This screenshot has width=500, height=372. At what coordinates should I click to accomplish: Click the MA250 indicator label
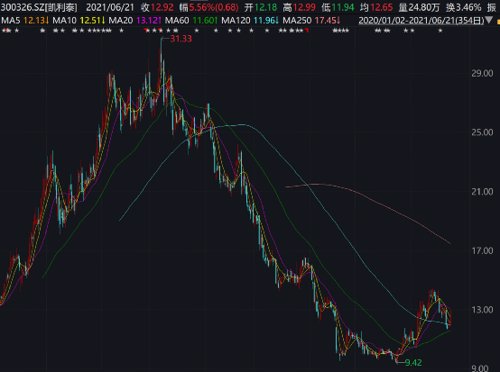pos(297,21)
